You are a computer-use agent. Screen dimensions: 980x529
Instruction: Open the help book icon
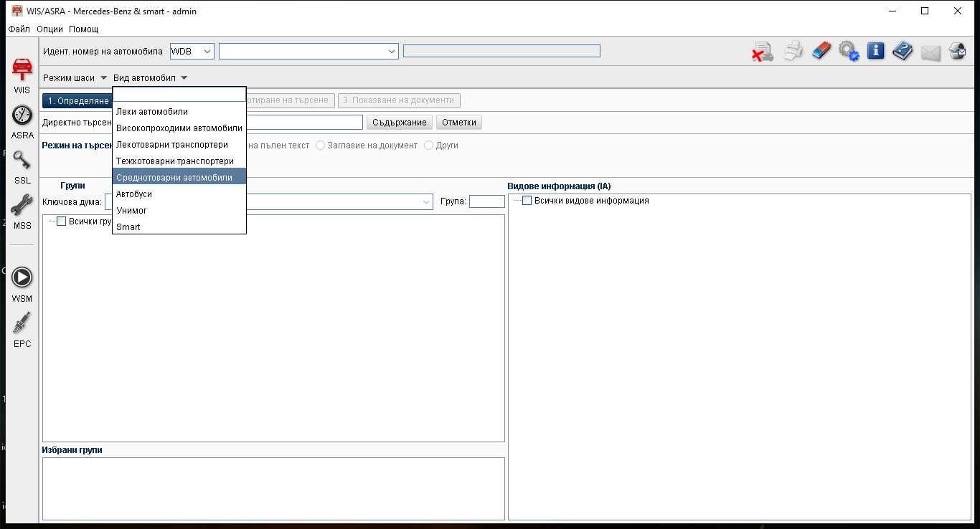click(x=903, y=51)
